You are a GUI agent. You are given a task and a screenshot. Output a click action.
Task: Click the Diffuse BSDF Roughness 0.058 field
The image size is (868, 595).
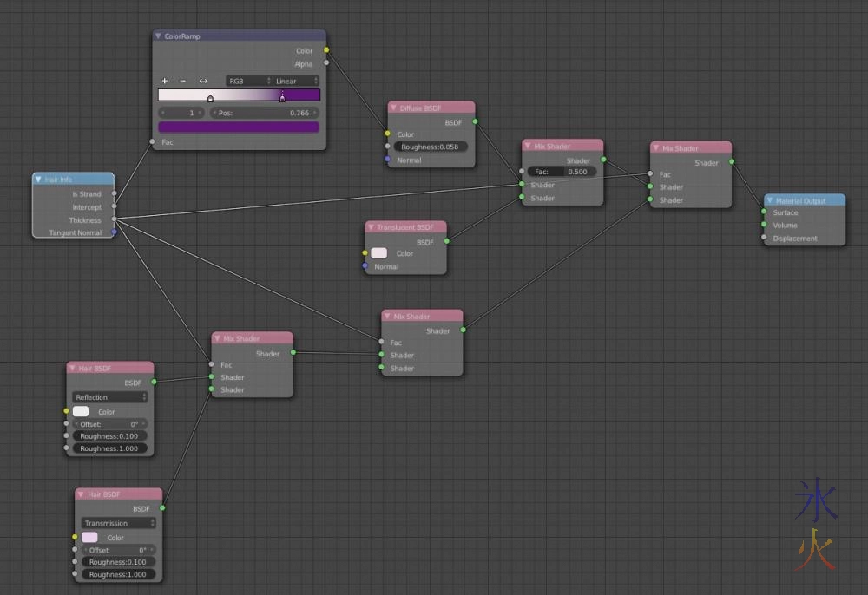431,147
